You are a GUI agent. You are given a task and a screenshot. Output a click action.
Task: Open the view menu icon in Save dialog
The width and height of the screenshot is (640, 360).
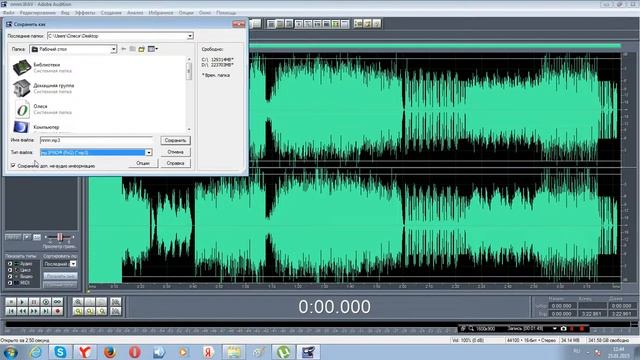(x=153, y=49)
